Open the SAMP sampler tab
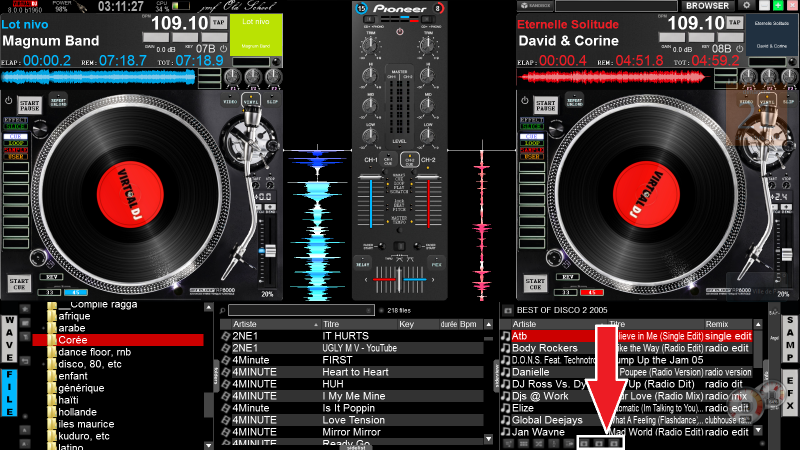This screenshot has height=450, width=800. click(x=790, y=339)
